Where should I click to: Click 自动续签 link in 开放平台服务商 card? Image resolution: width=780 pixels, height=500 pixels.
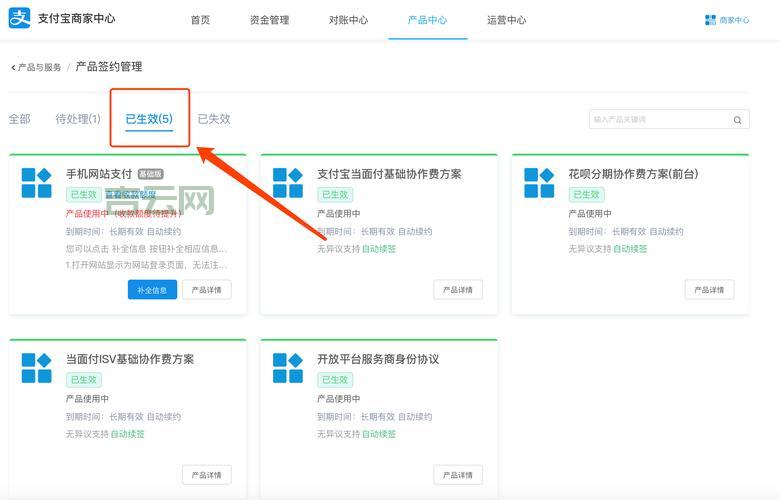(x=379, y=434)
